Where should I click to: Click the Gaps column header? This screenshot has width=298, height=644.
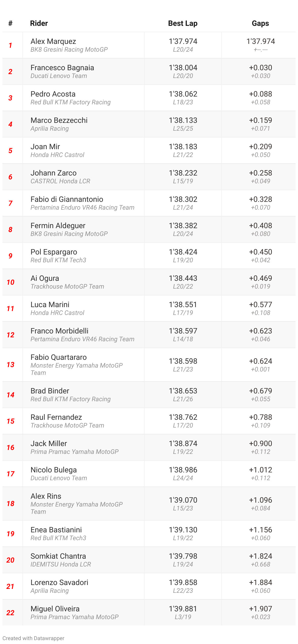point(260,23)
